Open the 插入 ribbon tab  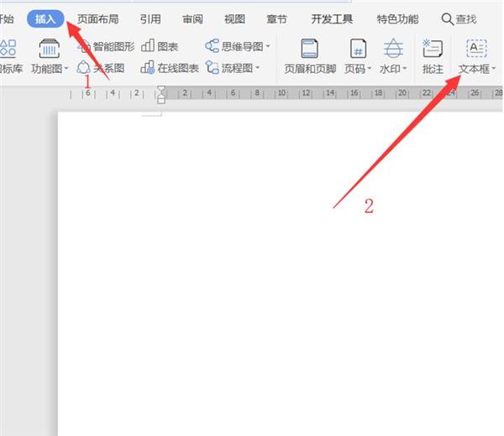pos(45,19)
